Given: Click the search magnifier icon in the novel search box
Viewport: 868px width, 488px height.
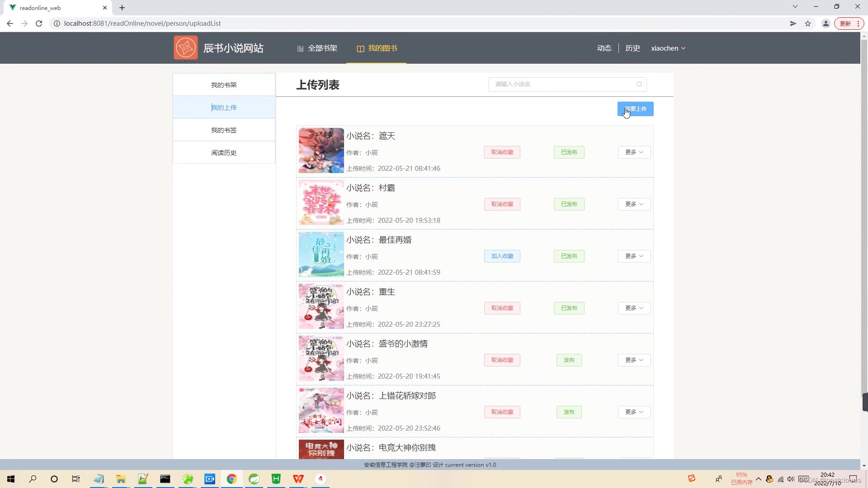Looking at the screenshot, I should [639, 84].
